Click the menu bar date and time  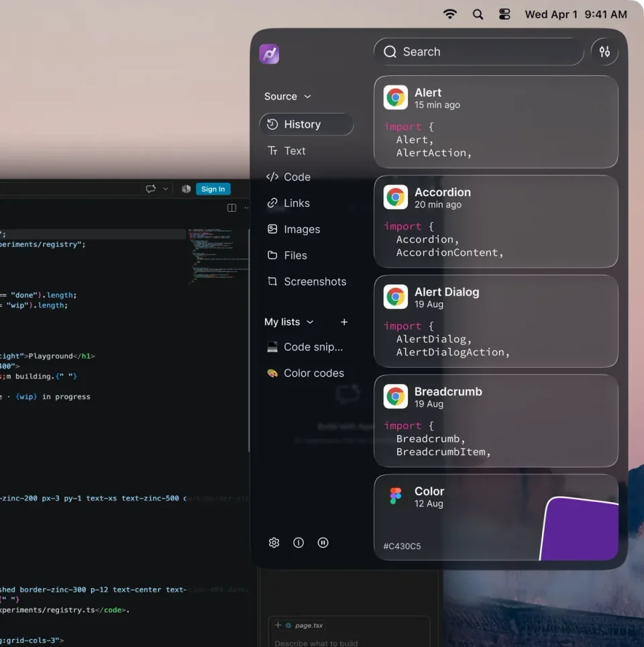pyautogui.click(x=576, y=15)
